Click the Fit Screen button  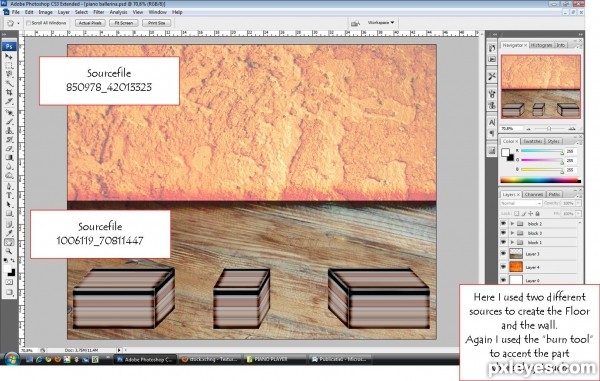coord(124,23)
